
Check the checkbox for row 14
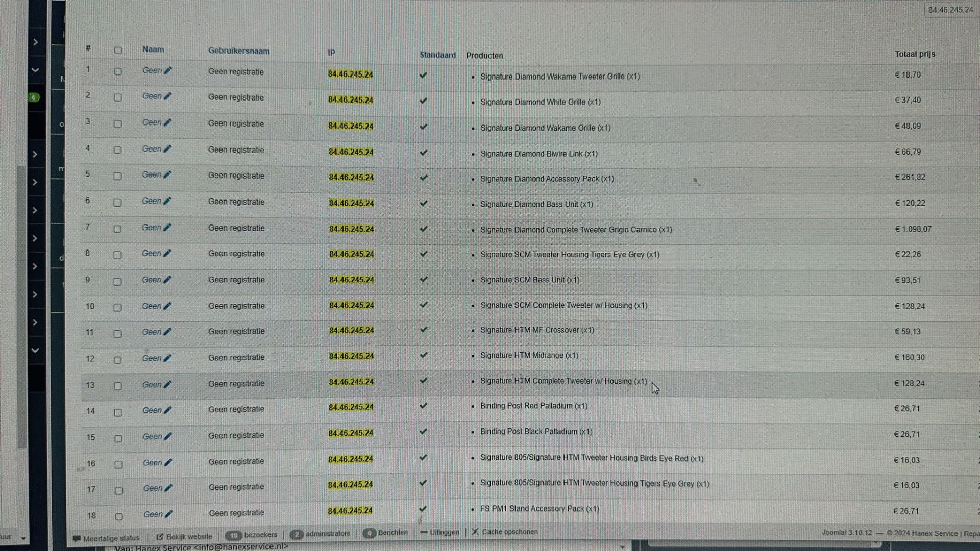pos(118,412)
